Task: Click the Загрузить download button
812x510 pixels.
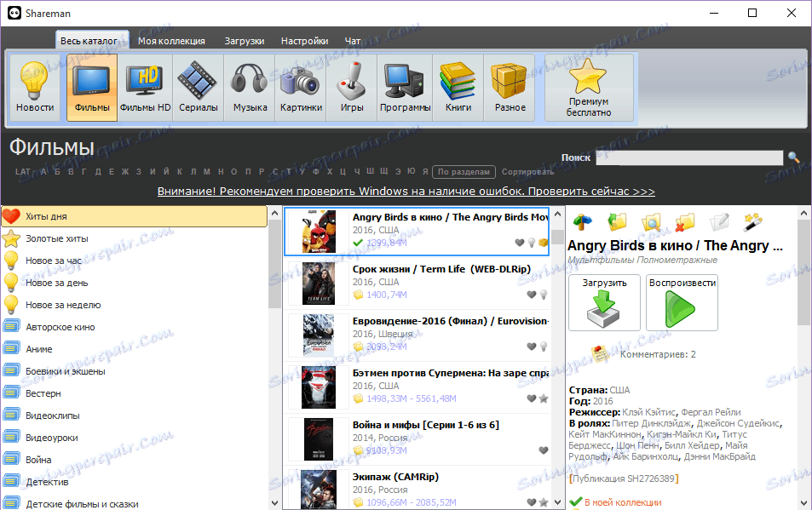Action: (x=604, y=302)
